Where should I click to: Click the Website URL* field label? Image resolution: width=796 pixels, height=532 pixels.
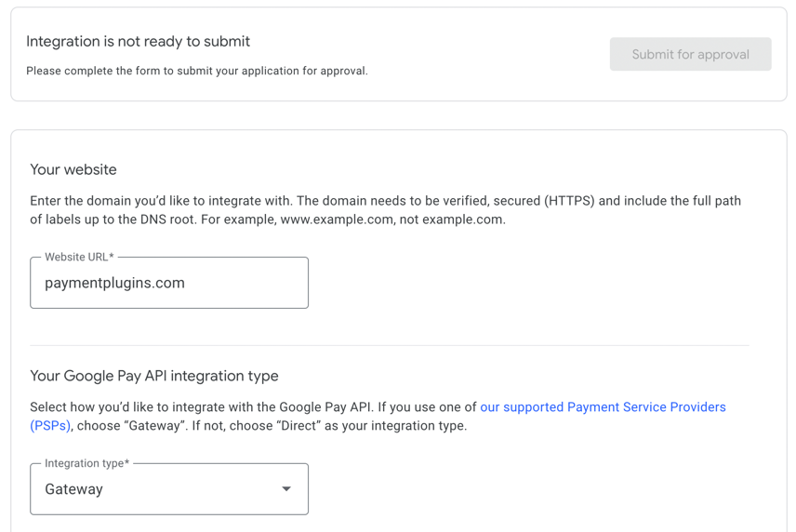pyautogui.click(x=79, y=257)
